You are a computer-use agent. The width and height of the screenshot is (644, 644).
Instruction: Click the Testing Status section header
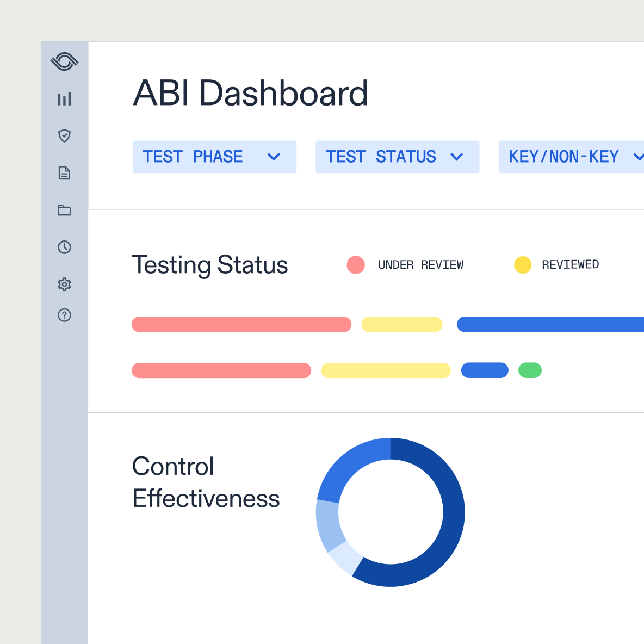point(210,265)
